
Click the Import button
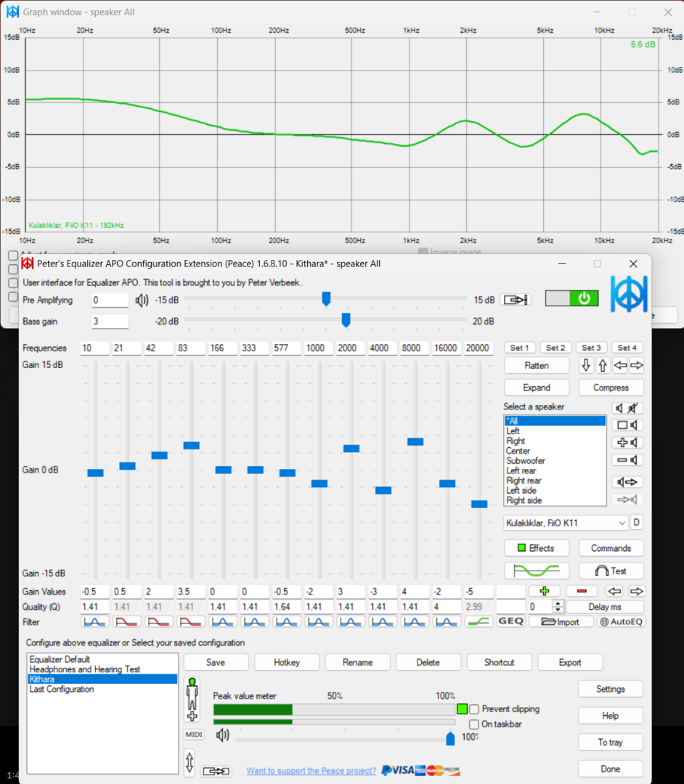coord(561,621)
